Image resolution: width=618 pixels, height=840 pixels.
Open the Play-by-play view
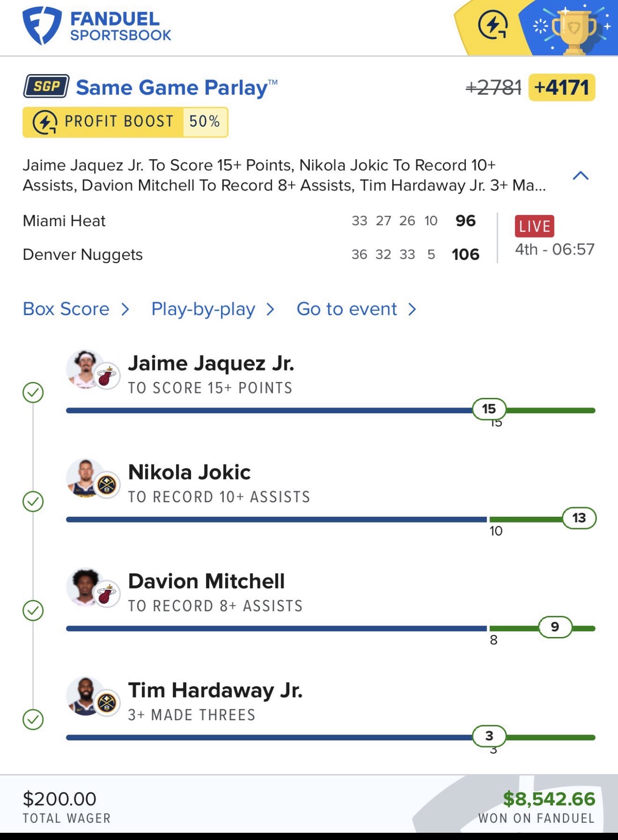coord(203,309)
